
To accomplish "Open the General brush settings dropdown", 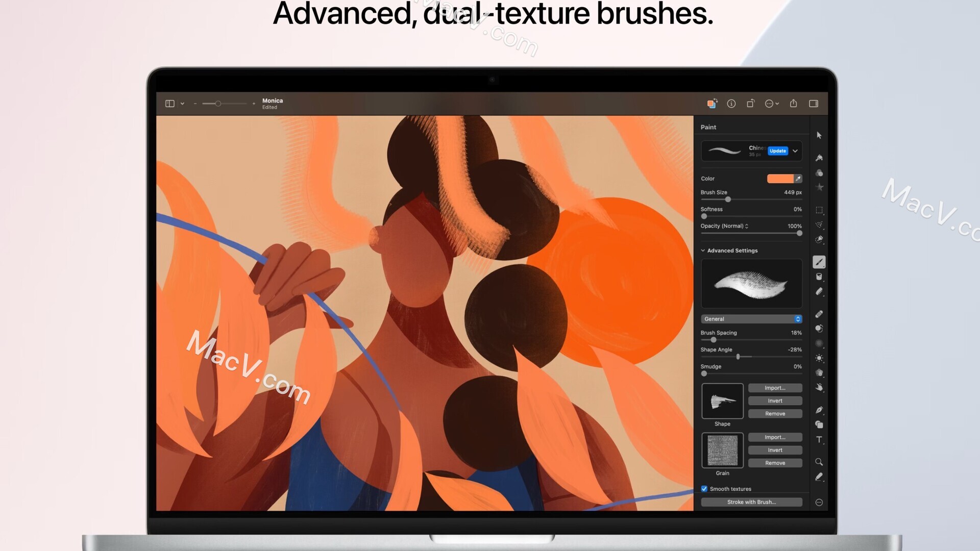I will pyautogui.click(x=751, y=319).
